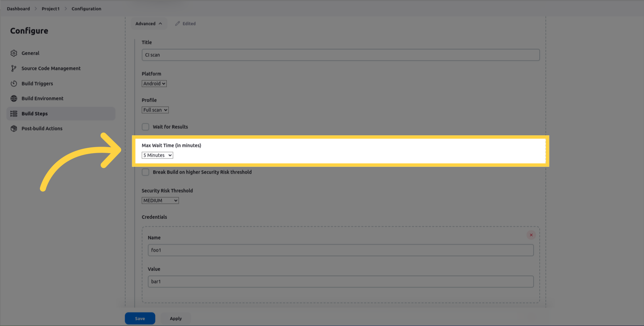The image size is (644, 326).
Task: Click the Build Steps list icon
Action: (14, 114)
